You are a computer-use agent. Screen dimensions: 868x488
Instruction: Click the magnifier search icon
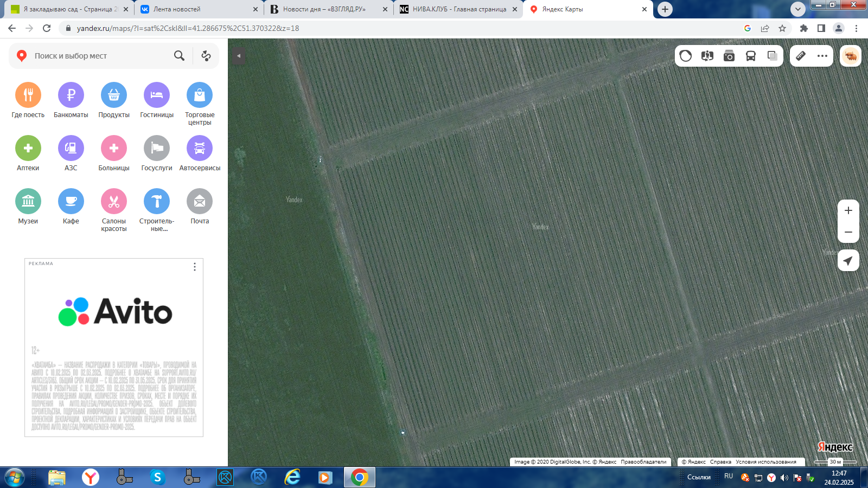(179, 56)
